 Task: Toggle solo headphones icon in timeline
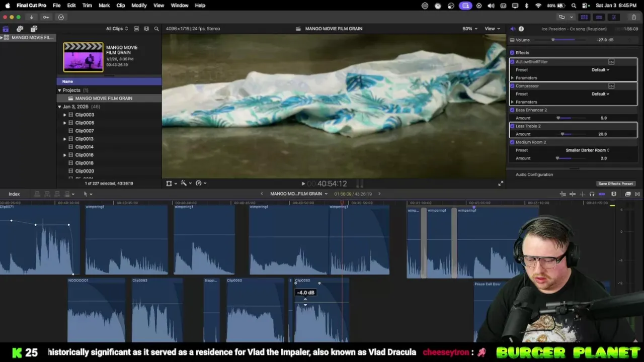pos(592,194)
